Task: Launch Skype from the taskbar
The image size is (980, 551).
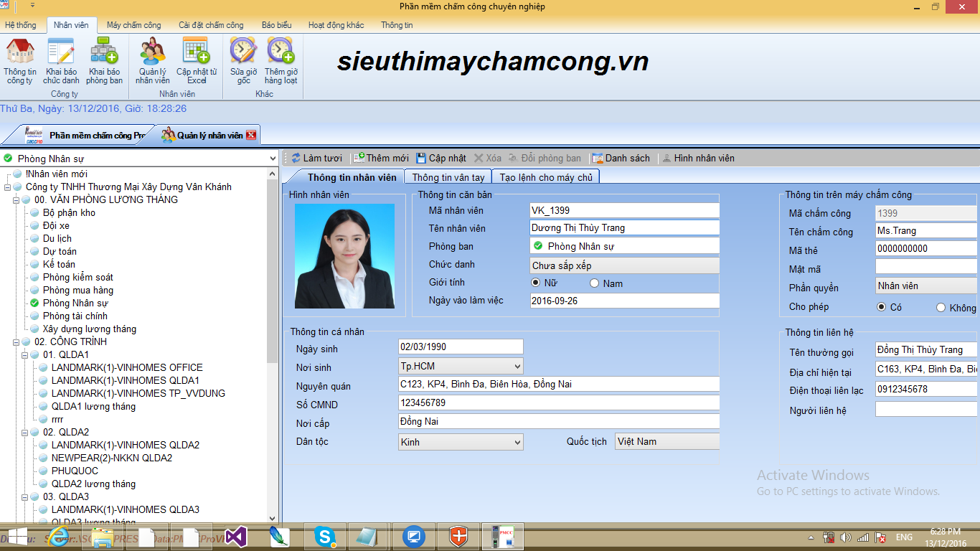Action: click(325, 537)
